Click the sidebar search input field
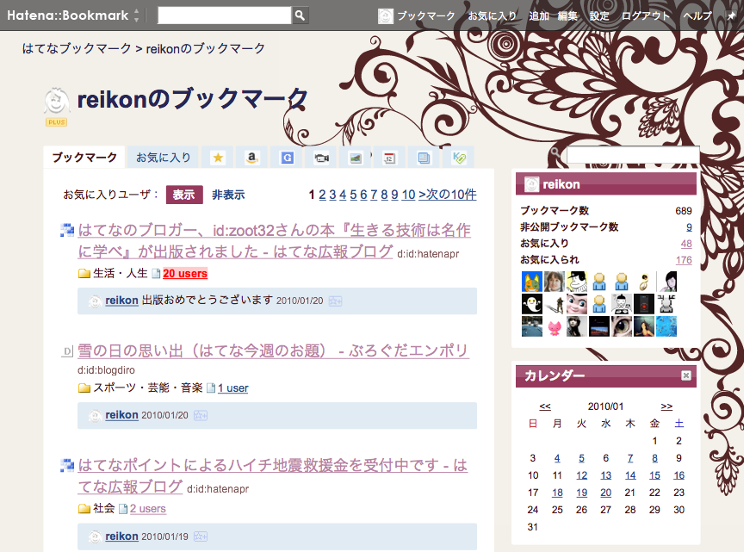 633,155
